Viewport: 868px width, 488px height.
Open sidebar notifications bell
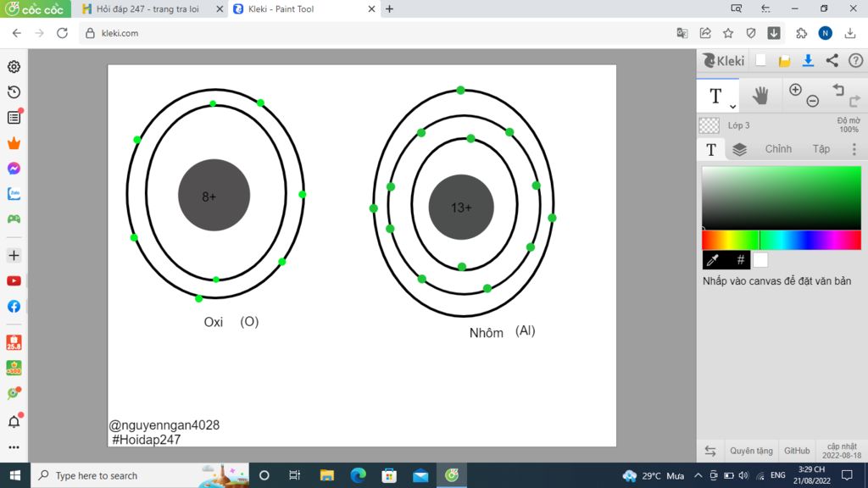(14, 422)
